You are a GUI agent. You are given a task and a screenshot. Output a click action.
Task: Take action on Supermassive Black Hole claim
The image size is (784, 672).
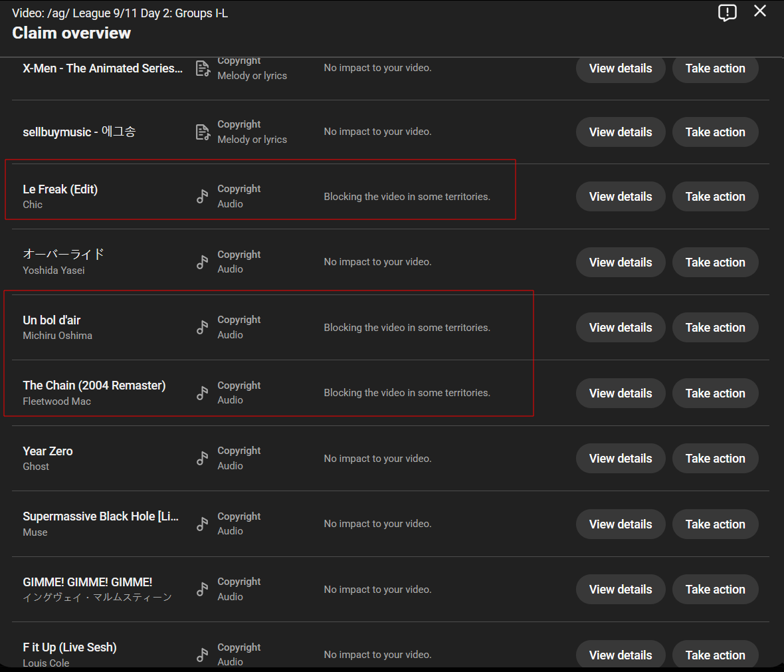click(715, 524)
